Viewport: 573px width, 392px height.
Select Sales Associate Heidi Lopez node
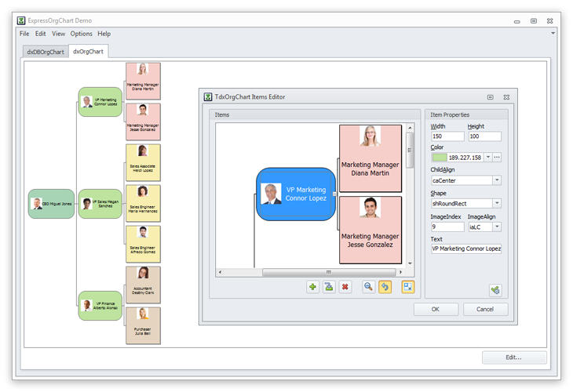tap(143, 162)
